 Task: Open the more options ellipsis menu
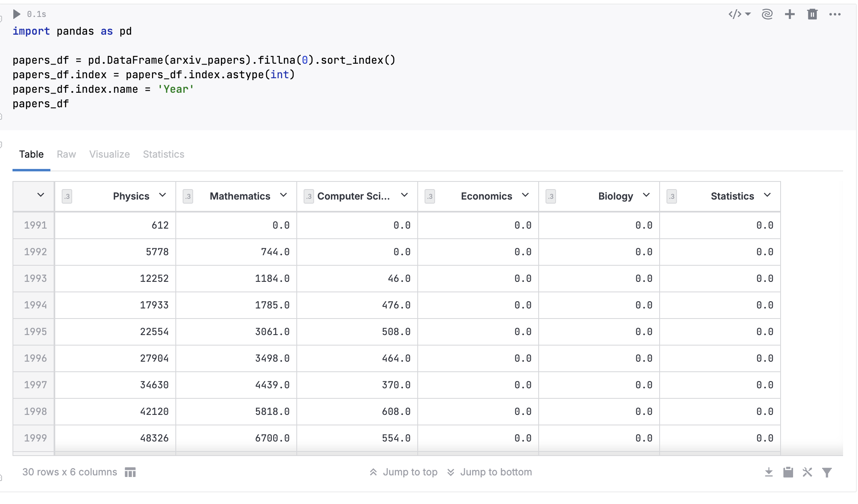[835, 14]
